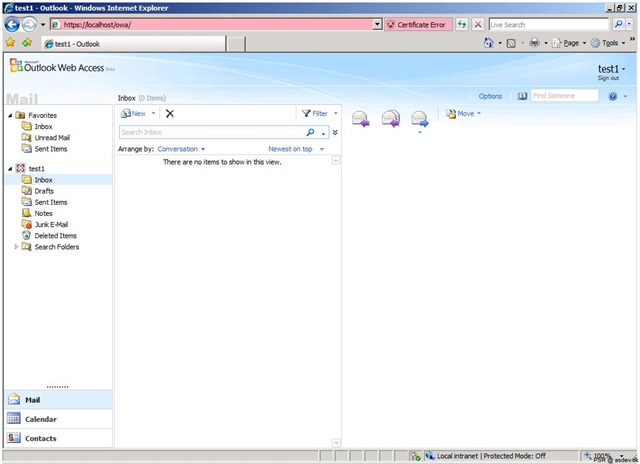The image size is (640, 464).
Task: Click the Find Someone input field
Action: coord(564,96)
